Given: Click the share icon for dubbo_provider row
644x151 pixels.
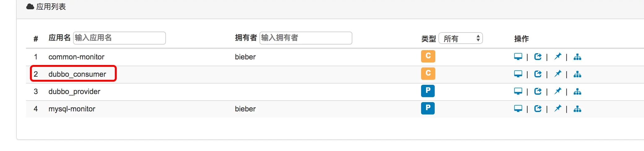Looking at the screenshot, I should pyautogui.click(x=538, y=91).
